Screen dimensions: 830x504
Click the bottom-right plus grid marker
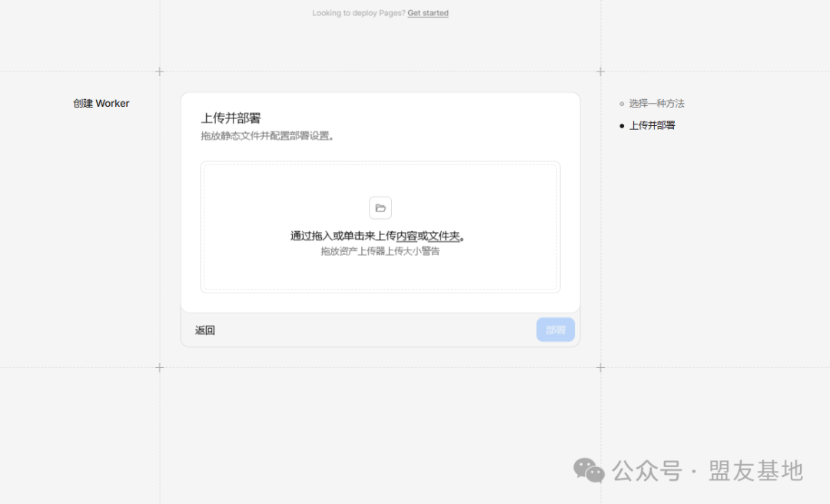600,368
